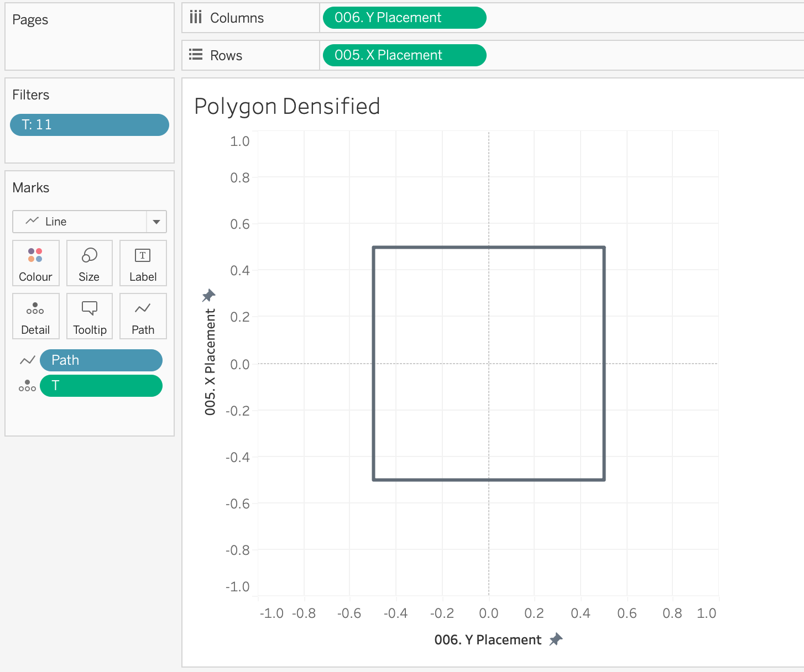Open the Detail marks card
Image resolution: width=804 pixels, height=672 pixels.
[x=35, y=316]
